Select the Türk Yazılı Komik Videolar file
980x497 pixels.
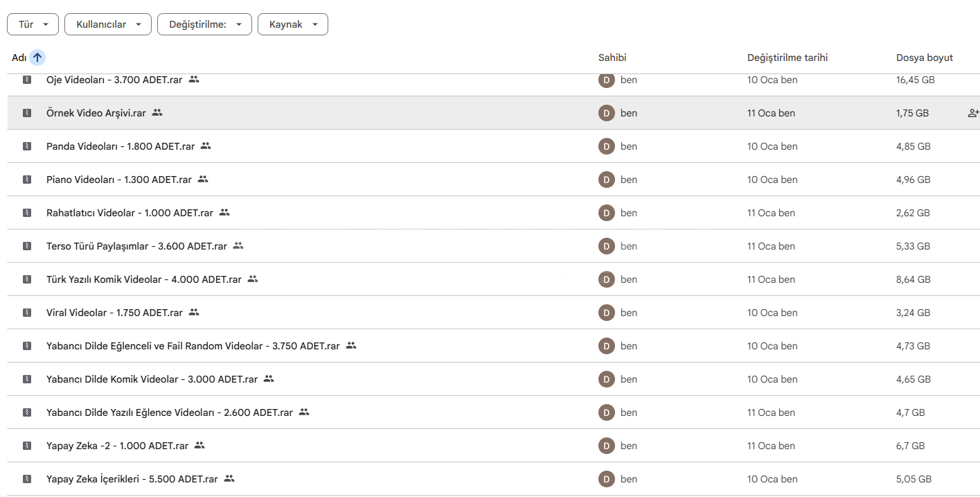click(143, 279)
